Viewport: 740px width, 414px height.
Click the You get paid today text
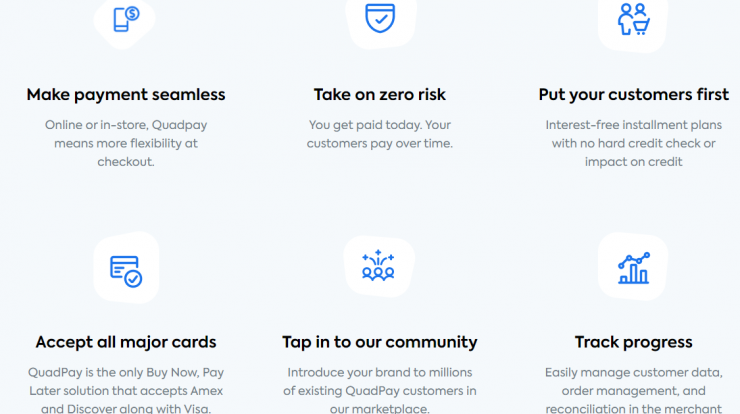380,134
